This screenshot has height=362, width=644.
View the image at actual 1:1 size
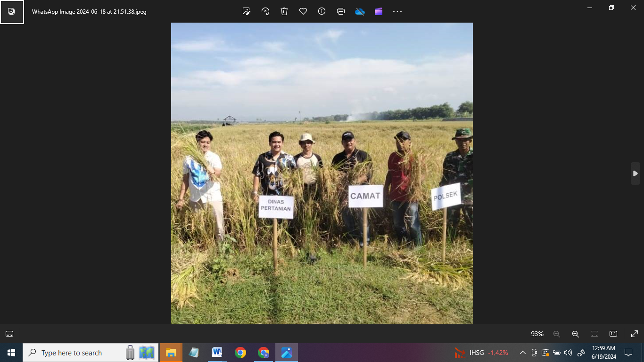612,334
